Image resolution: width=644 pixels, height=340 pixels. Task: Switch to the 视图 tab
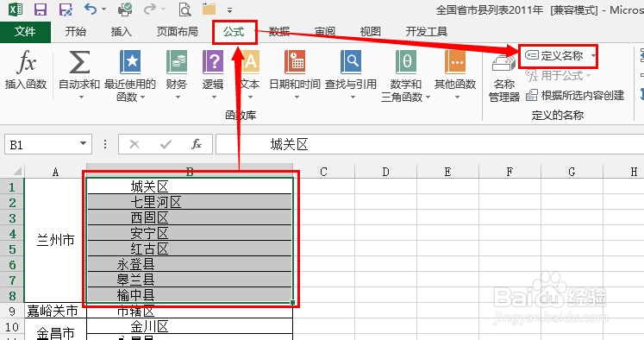click(370, 32)
